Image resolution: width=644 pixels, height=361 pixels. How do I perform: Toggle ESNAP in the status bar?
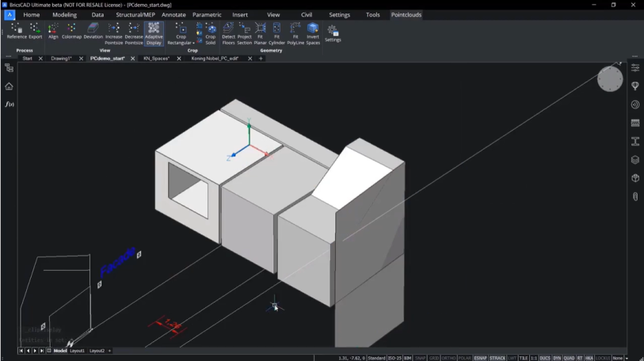[x=480, y=358]
